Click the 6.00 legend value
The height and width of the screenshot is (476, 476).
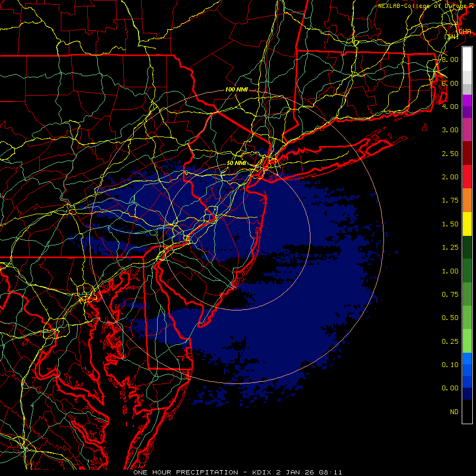[x=450, y=83]
